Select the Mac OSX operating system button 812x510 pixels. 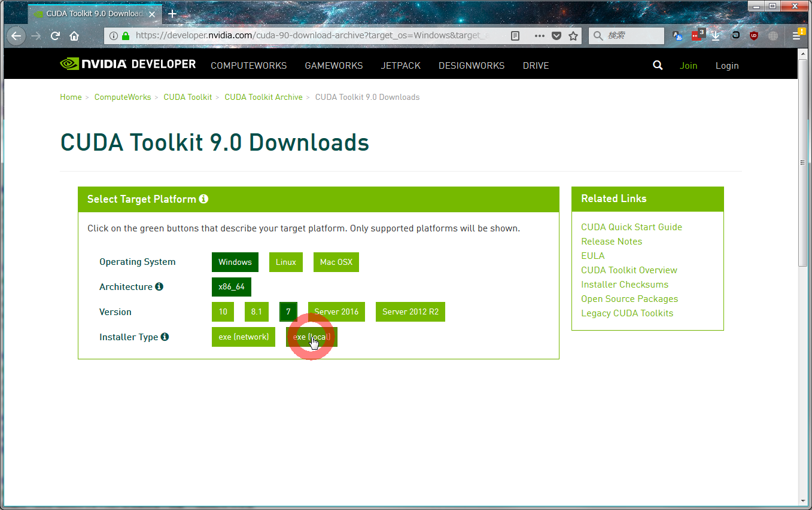click(336, 262)
